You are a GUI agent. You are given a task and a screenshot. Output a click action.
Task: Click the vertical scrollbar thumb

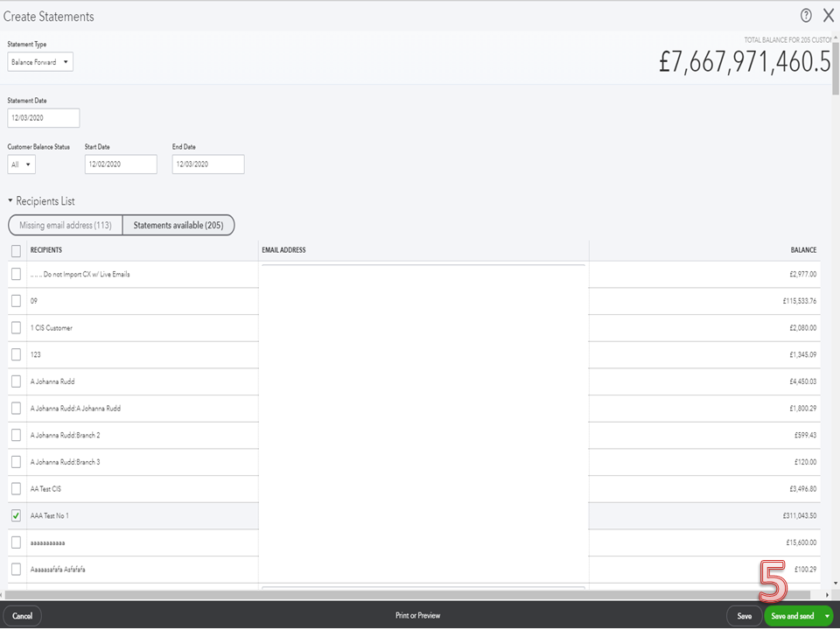tap(836, 67)
